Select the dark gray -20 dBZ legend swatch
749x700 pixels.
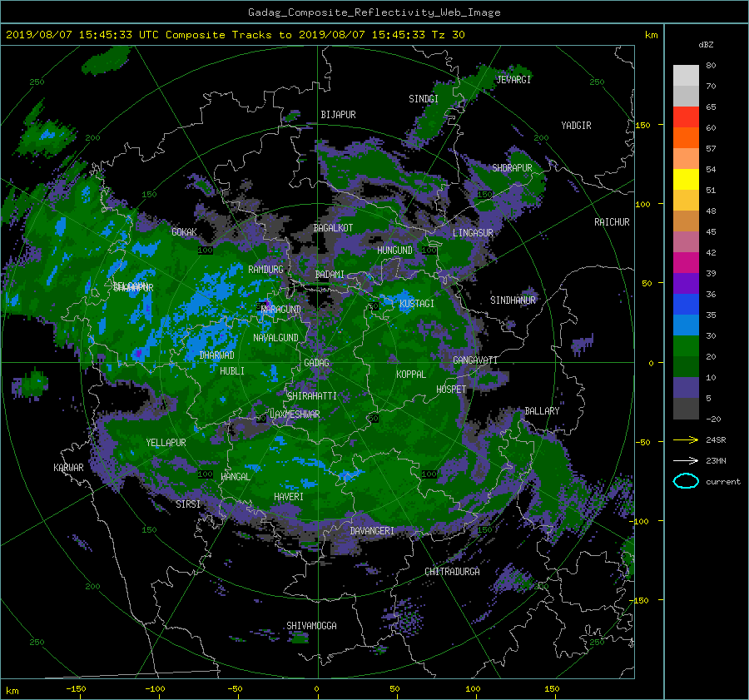[686, 409]
